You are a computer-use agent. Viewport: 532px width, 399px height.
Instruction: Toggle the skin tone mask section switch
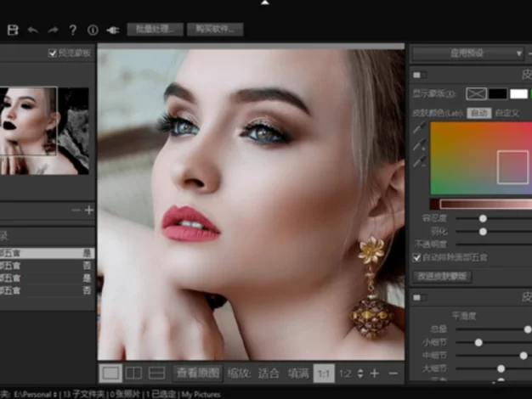420,75
